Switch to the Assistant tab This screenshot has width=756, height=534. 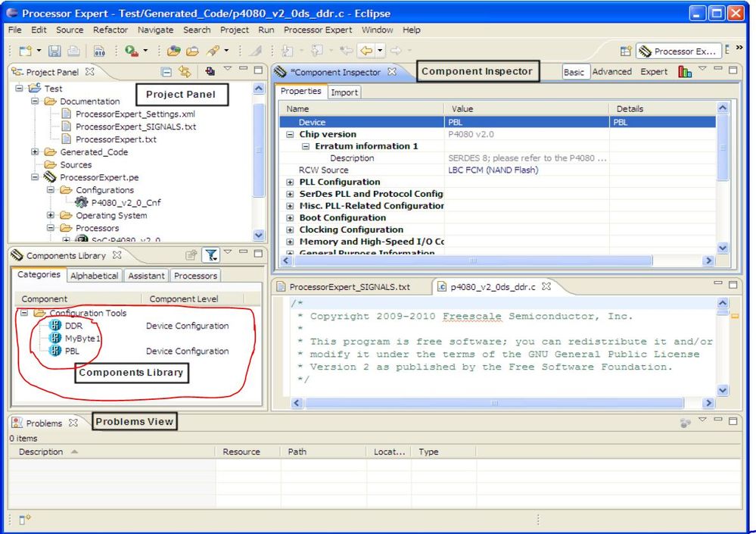(146, 276)
